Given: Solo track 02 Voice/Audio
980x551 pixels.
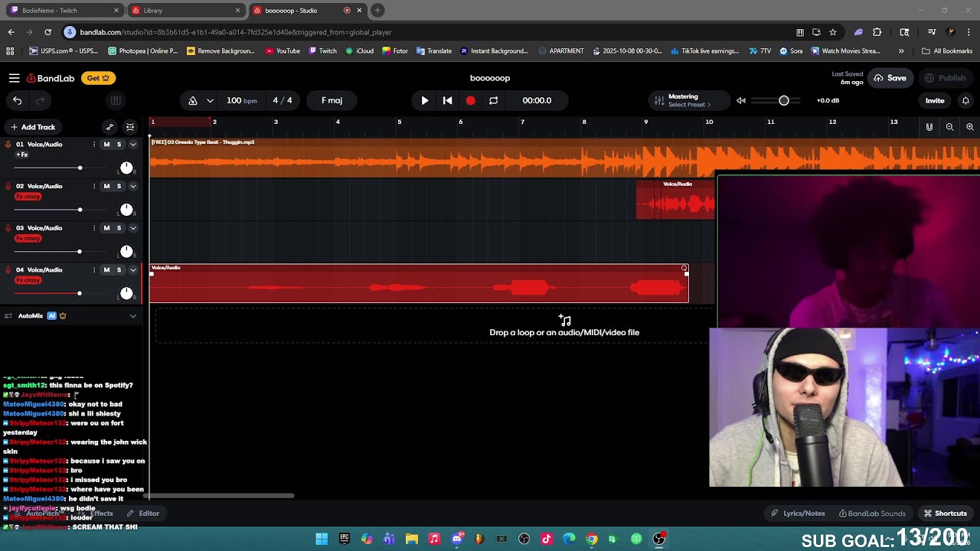Looking at the screenshot, I should point(119,186).
